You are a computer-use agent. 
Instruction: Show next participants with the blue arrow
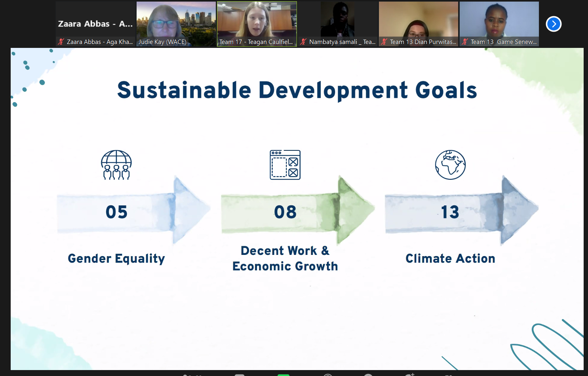pyautogui.click(x=554, y=24)
